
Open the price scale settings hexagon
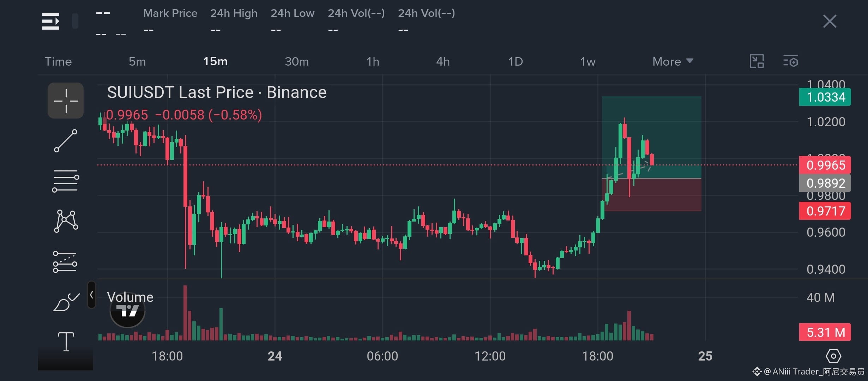click(833, 356)
